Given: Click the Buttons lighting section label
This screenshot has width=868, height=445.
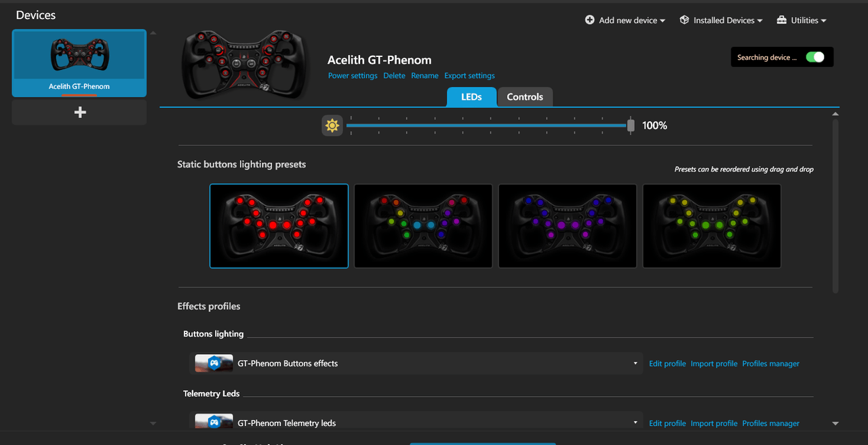Looking at the screenshot, I should coord(214,334).
